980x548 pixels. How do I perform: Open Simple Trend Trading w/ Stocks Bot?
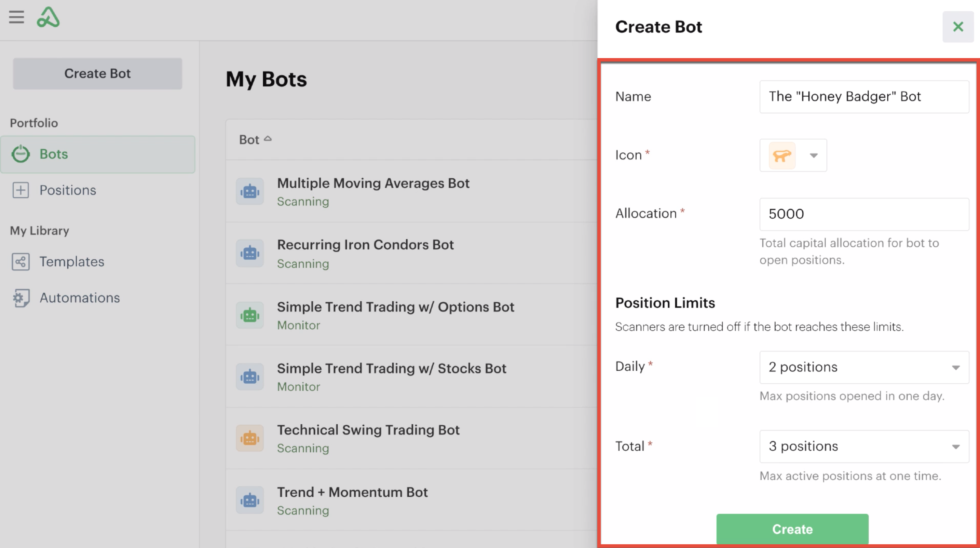point(392,369)
